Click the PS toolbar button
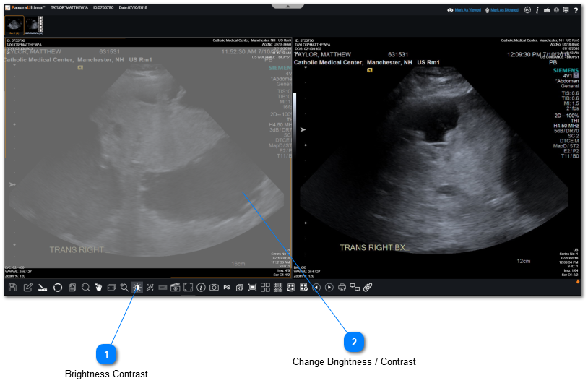 click(227, 288)
